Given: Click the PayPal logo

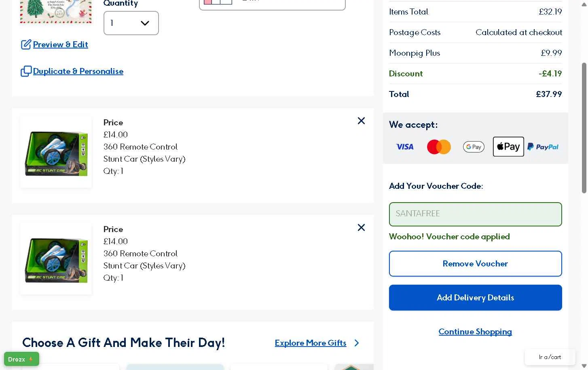Looking at the screenshot, I should tap(543, 147).
